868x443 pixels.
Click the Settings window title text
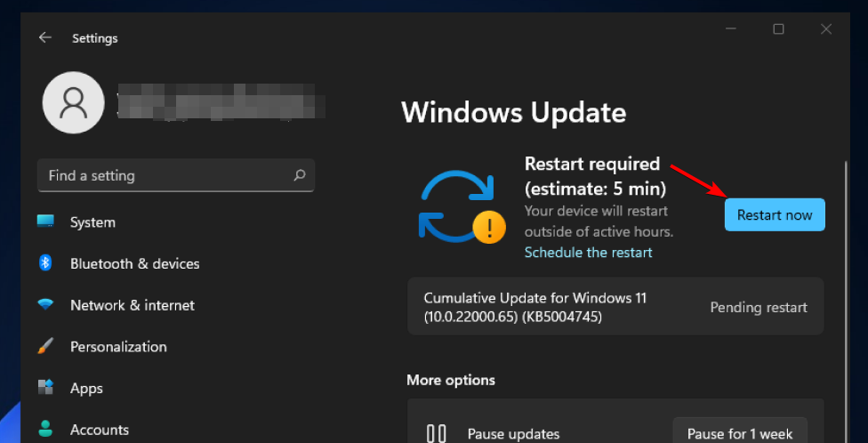tap(94, 38)
